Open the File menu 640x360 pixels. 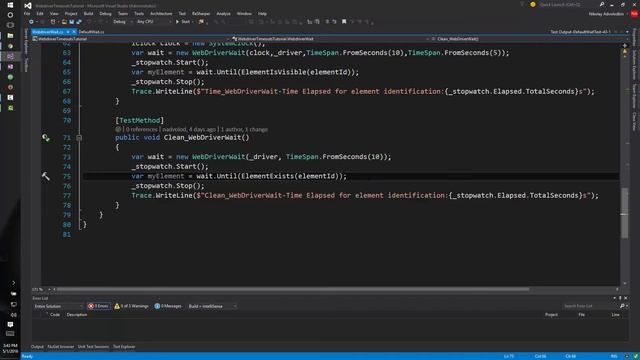(27, 13)
